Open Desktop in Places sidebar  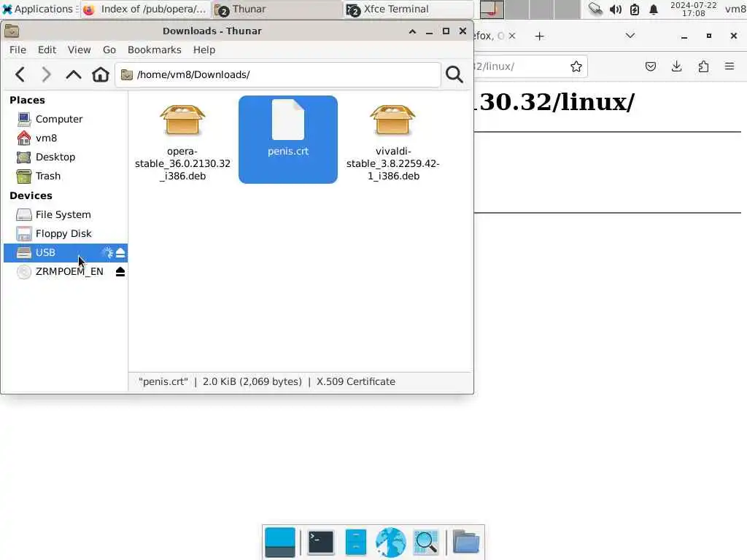coord(65,157)
